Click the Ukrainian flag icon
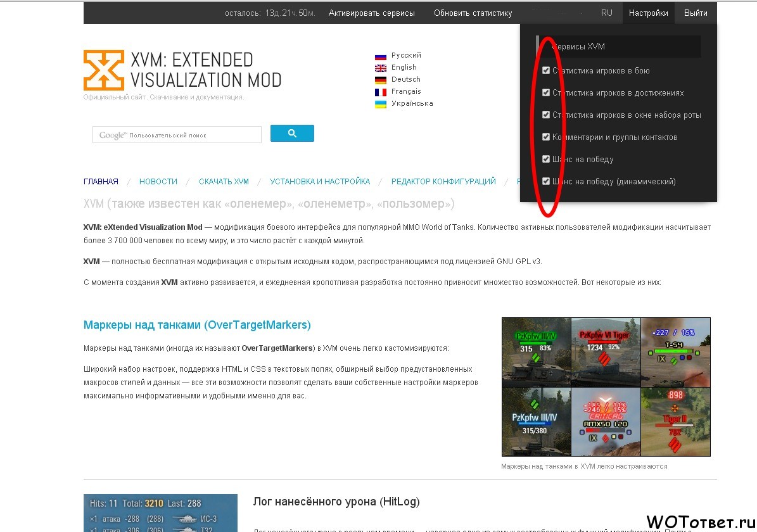757x532 pixels. pyautogui.click(x=381, y=104)
